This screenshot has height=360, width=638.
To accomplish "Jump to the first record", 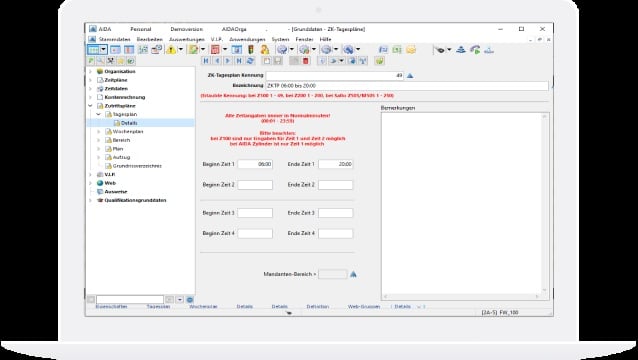I will tap(206, 61).
